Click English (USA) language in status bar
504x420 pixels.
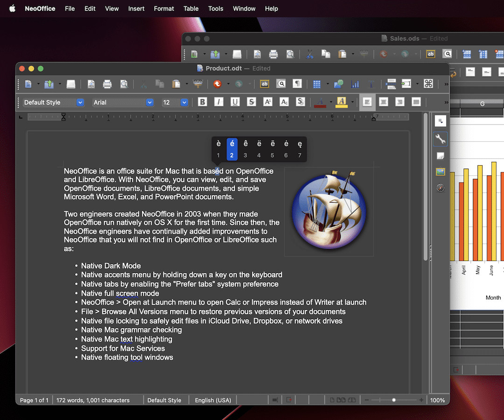pyautogui.click(x=213, y=400)
